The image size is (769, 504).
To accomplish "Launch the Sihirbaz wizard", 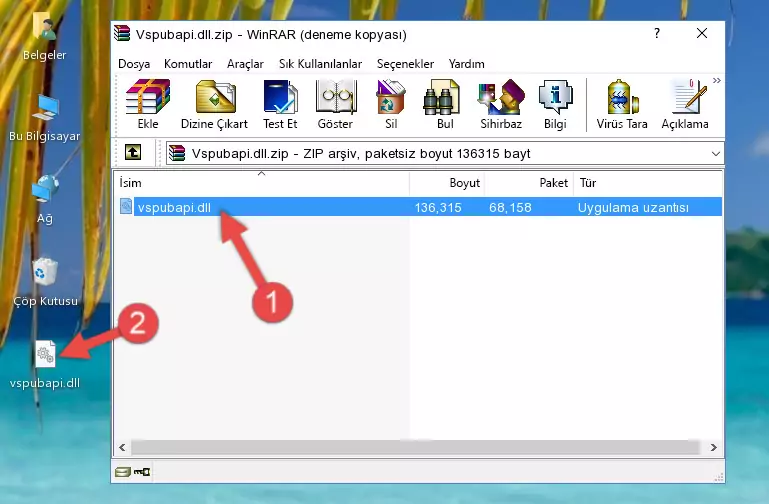I will 501,104.
